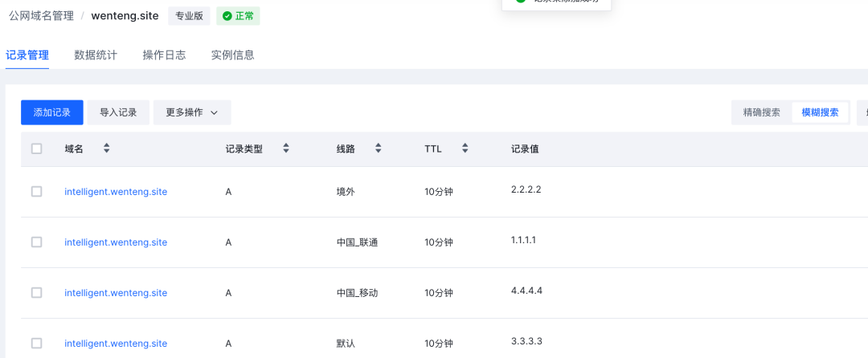Viewport: 868px width, 358px height.
Task: Sort records by 域名 column icon
Action: (x=106, y=148)
